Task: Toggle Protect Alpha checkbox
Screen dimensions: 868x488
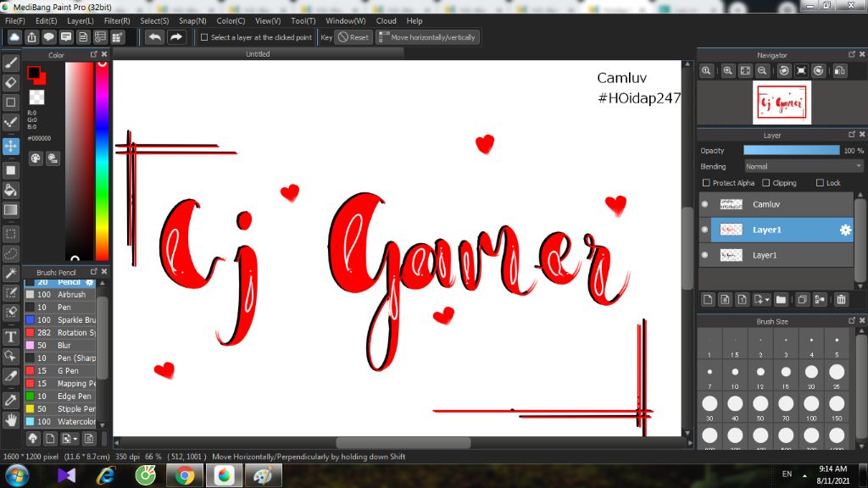Action: click(x=706, y=183)
